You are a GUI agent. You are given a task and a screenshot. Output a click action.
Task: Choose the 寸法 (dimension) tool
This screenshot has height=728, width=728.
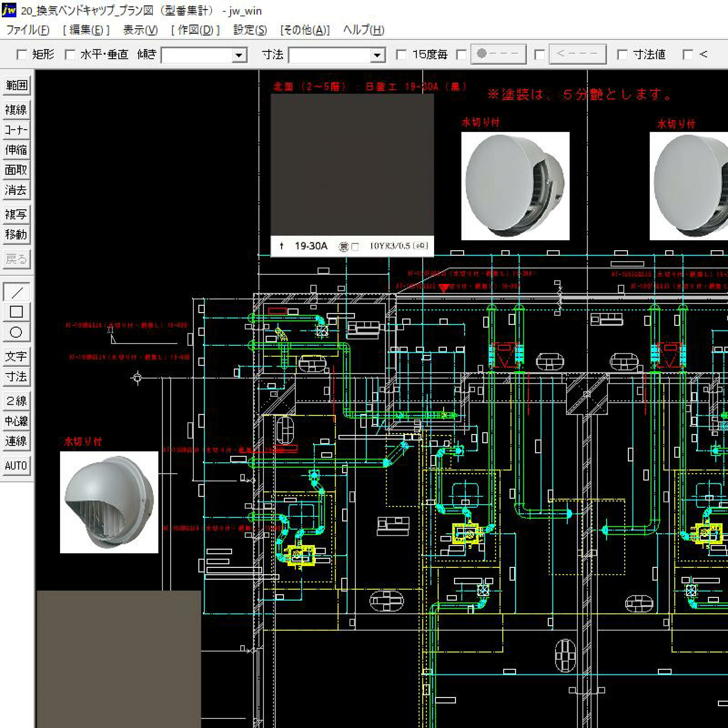tap(17, 377)
